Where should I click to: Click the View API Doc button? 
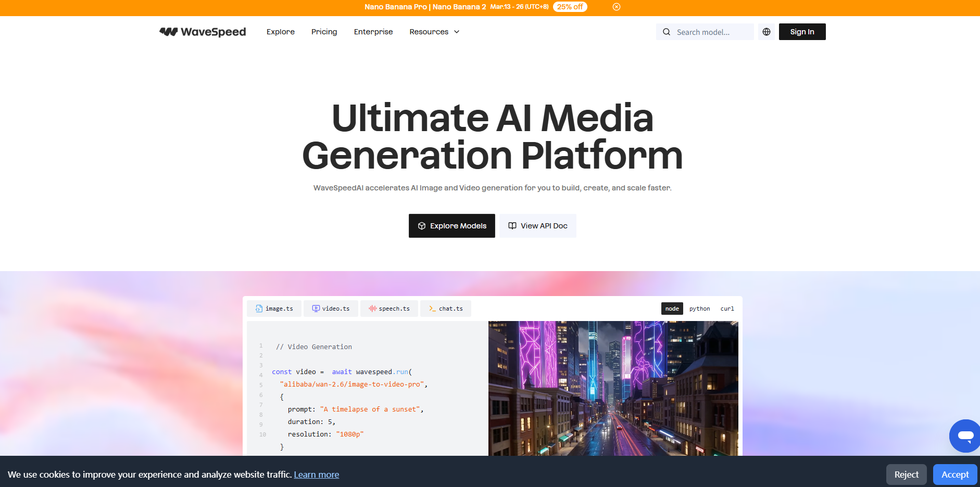(x=537, y=226)
